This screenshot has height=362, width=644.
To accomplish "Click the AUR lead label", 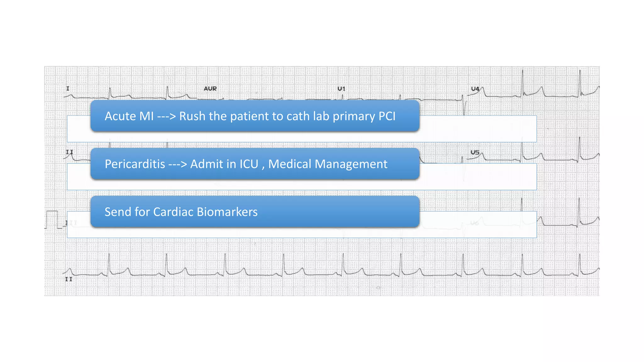I will pyautogui.click(x=210, y=89).
